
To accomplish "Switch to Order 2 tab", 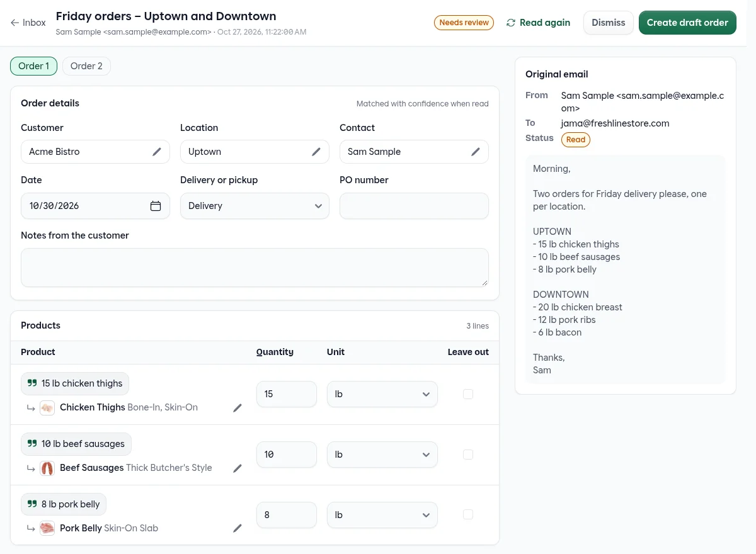I will pos(86,66).
